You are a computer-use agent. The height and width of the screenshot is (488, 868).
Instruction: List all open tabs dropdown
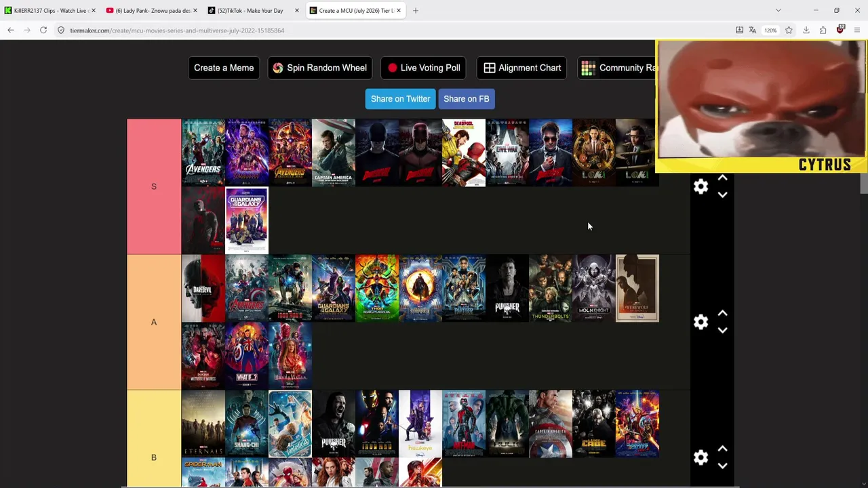(778, 11)
